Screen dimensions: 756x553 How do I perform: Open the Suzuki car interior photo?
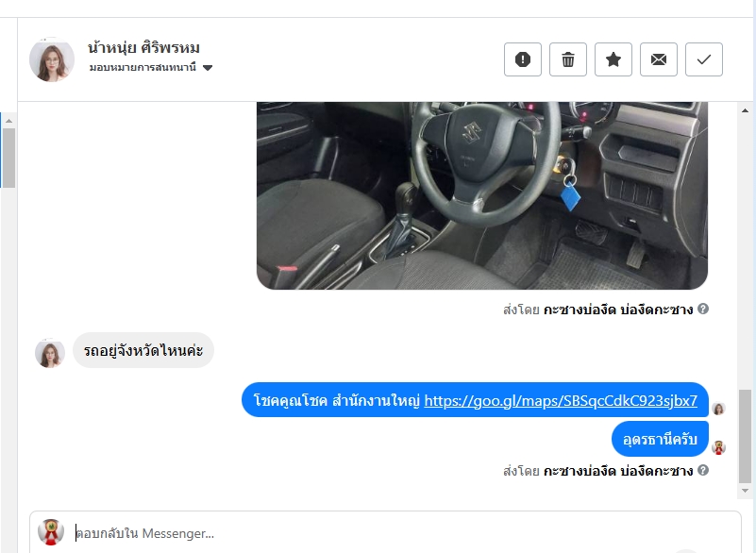tap(482, 195)
